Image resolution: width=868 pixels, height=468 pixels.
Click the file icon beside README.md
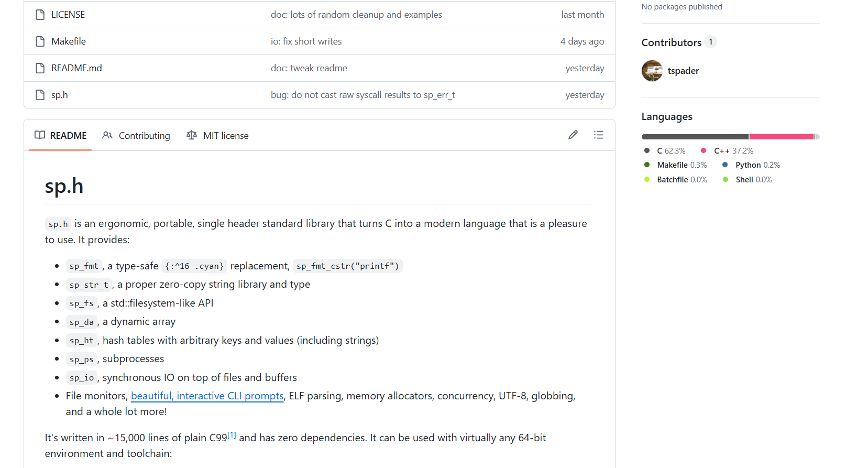(x=40, y=68)
